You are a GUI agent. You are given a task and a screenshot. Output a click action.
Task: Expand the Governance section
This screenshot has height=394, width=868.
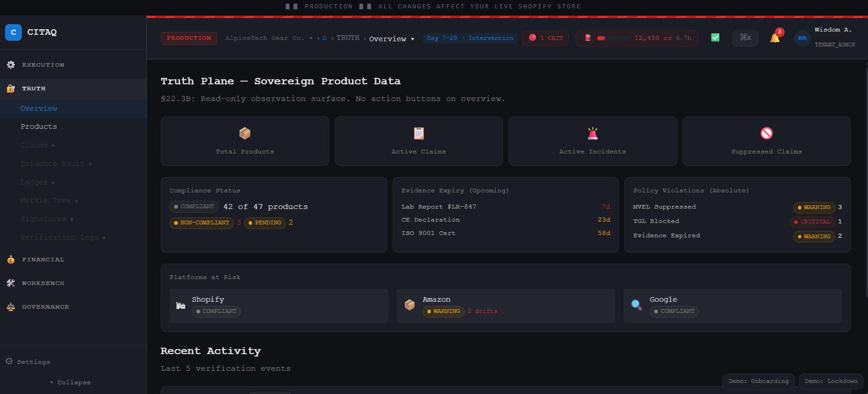coord(73,307)
